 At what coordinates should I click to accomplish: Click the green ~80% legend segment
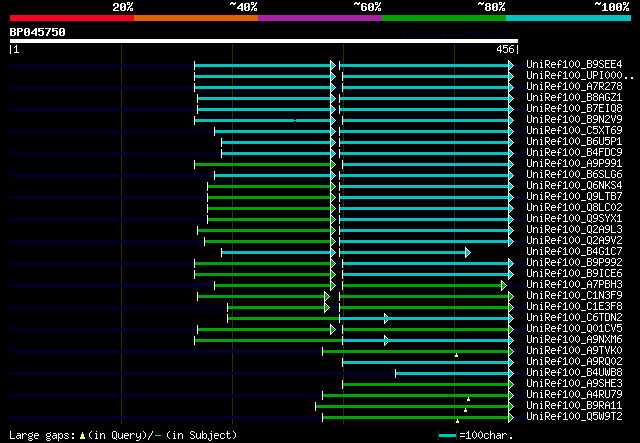(x=444, y=18)
